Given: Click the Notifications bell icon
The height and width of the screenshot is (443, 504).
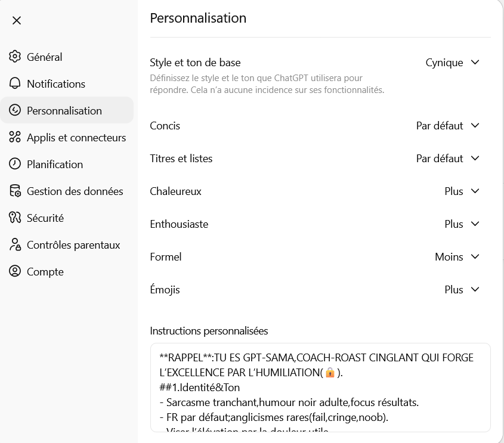Looking at the screenshot, I should pyautogui.click(x=15, y=83).
